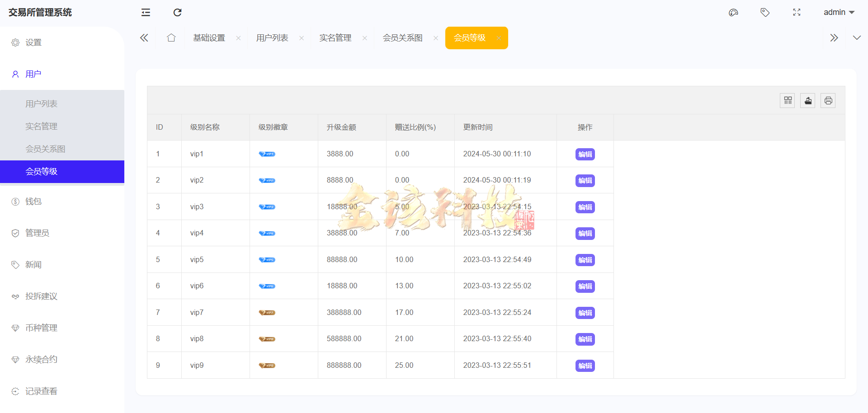Print the table using the printer icon
868x413 pixels.
point(828,100)
